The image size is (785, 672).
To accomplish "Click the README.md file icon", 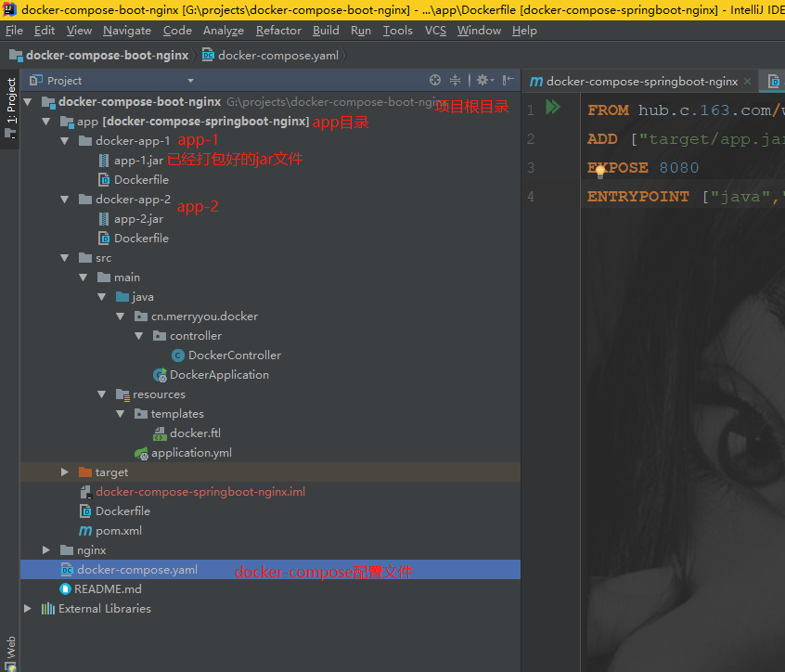I will click(x=65, y=589).
